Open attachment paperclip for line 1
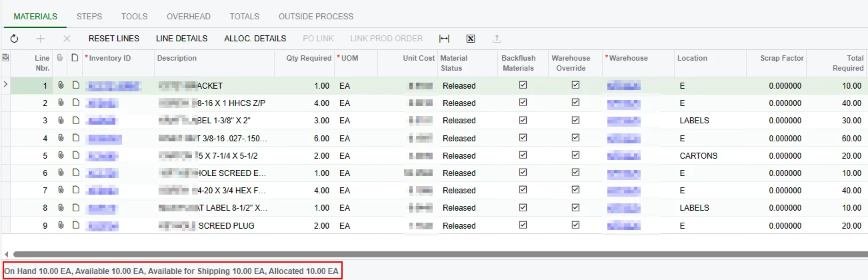 (x=61, y=85)
